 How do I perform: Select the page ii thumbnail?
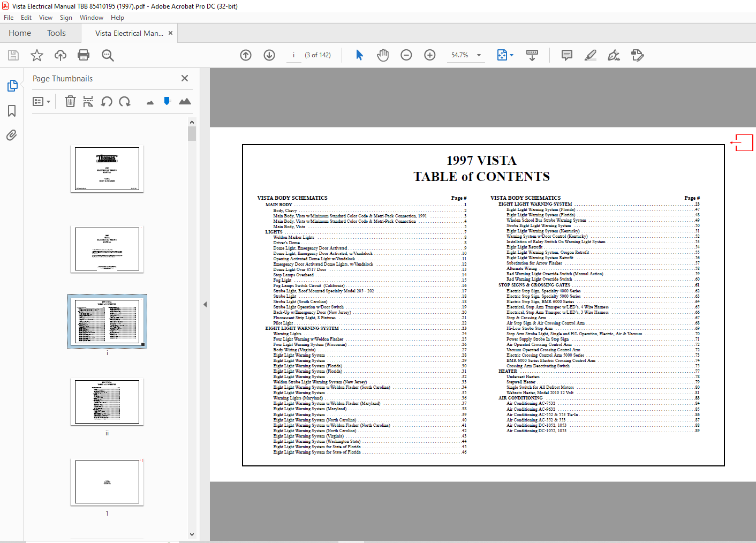point(107,402)
